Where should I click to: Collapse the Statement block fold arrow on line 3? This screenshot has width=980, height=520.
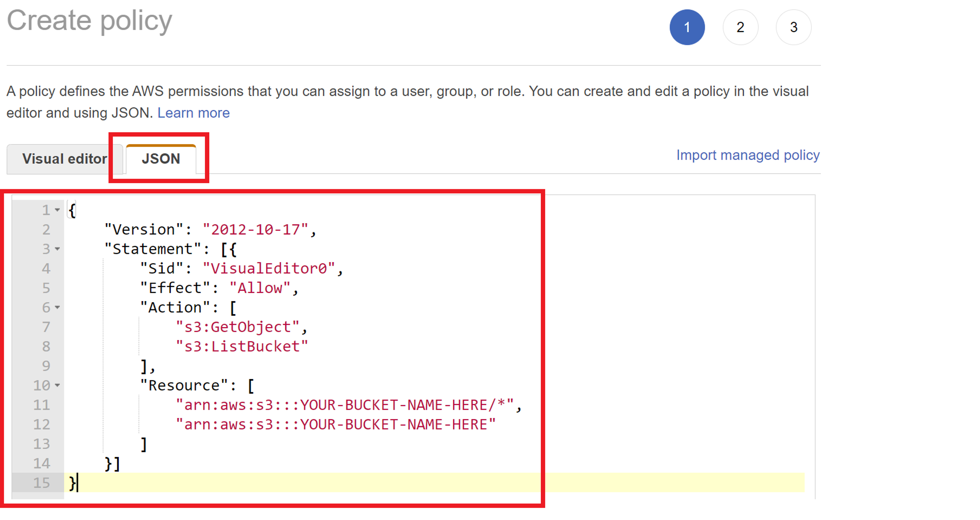tap(57, 249)
